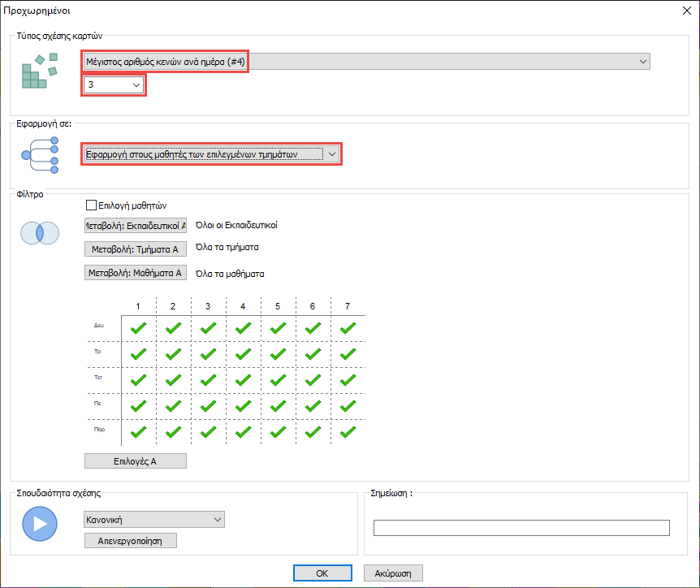Toggle Monday period 1 green checkmark
Image resolution: width=700 pixels, height=588 pixels.
pos(139,328)
